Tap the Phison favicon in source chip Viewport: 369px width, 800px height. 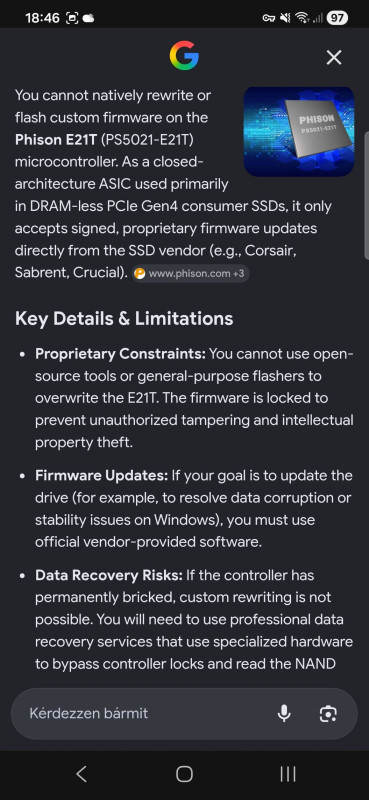click(x=140, y=273)
